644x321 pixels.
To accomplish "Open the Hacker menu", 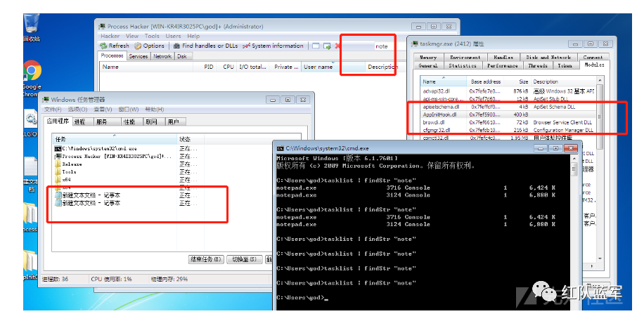I will tap(110, 36).
